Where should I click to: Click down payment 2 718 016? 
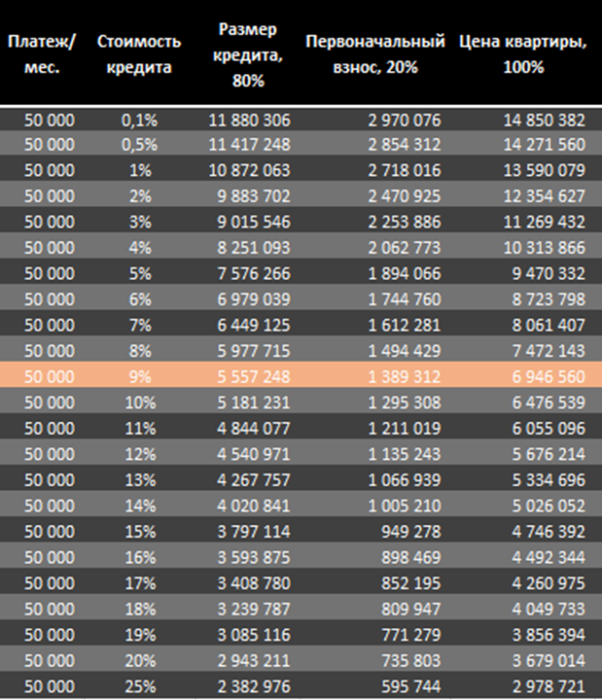click(x=405, y=170)
